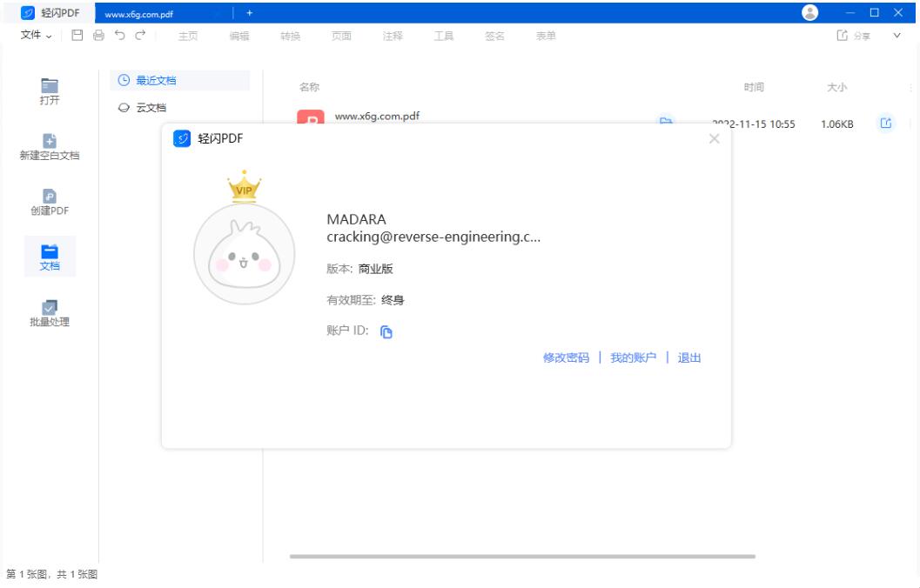Viewport: 920px width, 588px height.
Task: Click the share icon on the www.x6g.com.pdf row
Action: [x=886, y=124]
